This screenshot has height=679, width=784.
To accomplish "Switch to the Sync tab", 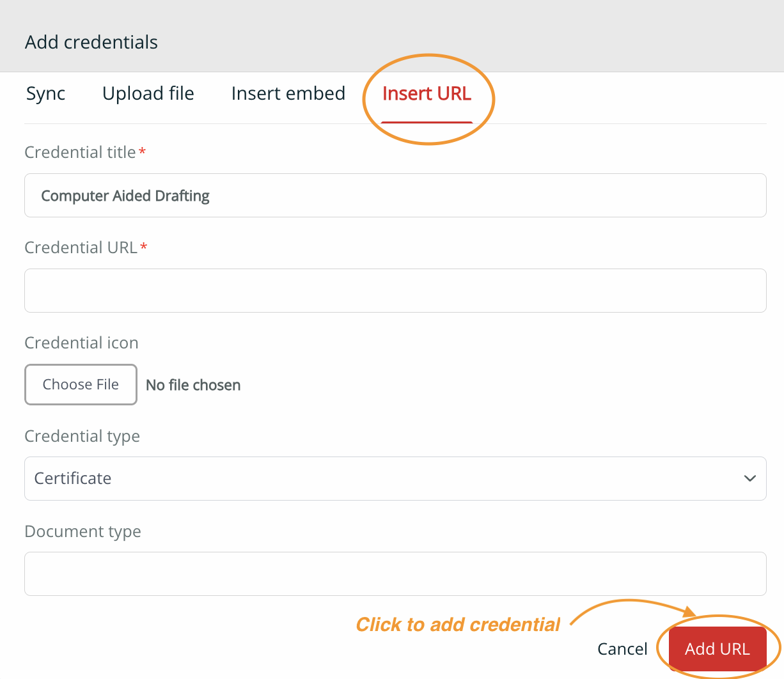I will tap(45, 93).
